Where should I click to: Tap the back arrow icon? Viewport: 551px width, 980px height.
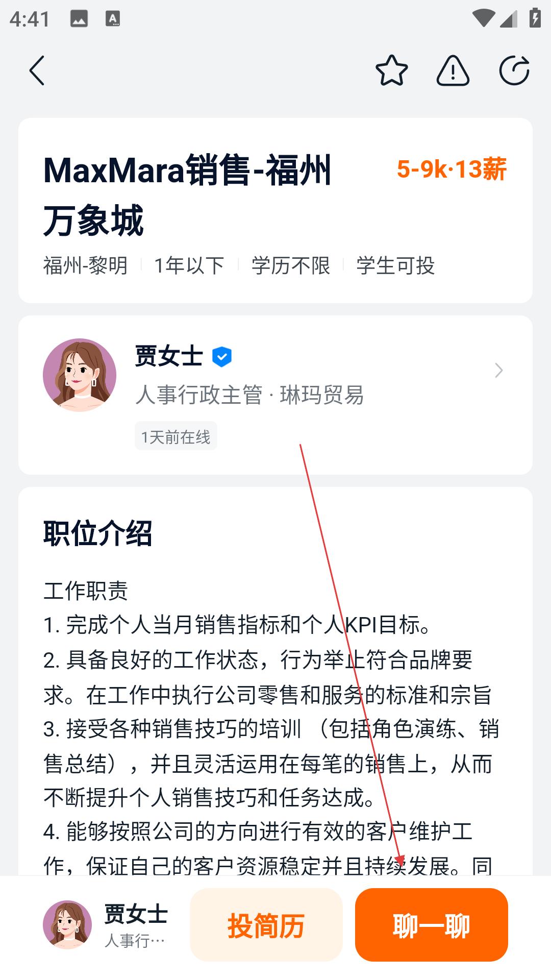point(37,70)
